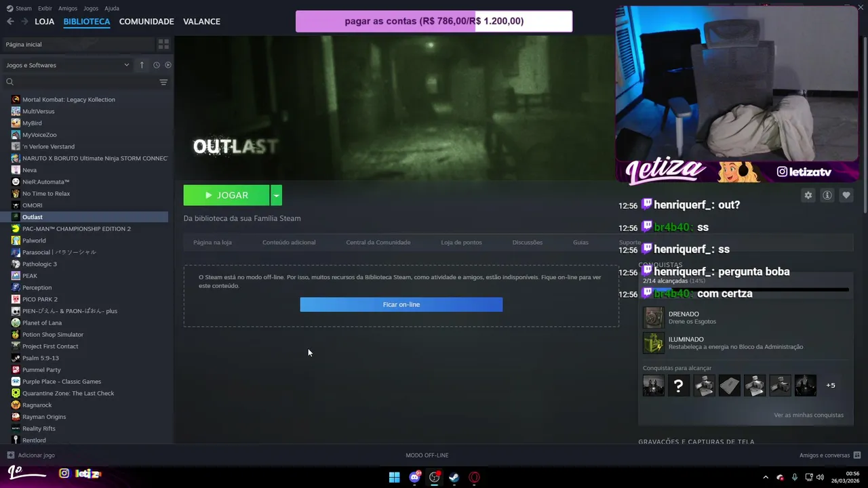Image resolution: width=868 pixels, height=488 pixels.
Task: Go to the BIBLIOTECA section
Action: [x=87, y=21]
